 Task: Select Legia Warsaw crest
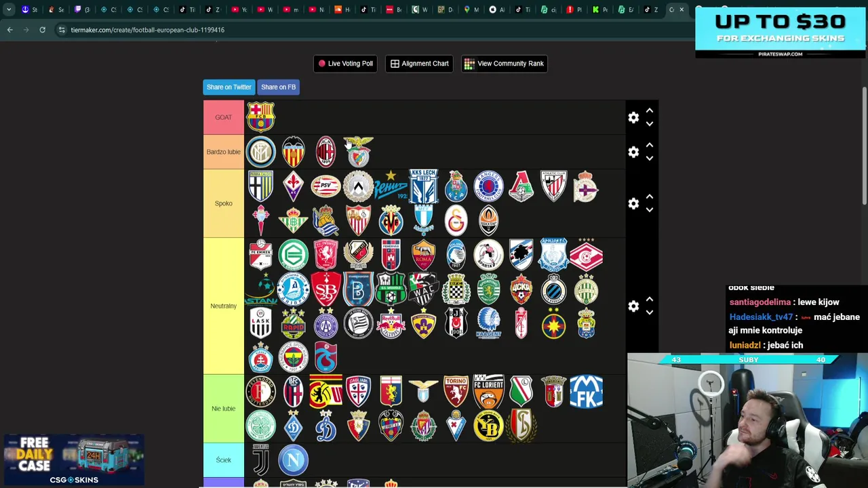point(521,392)
